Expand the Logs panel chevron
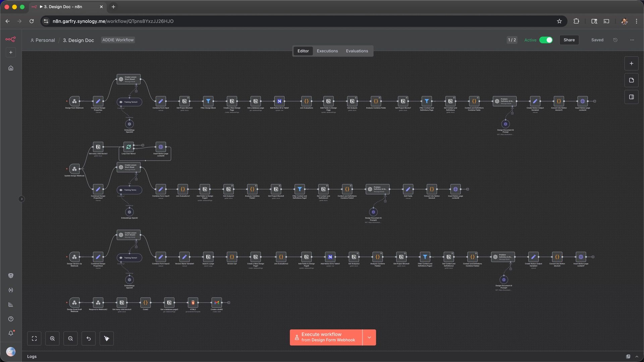Screen dimensions: 644x362 point(637,357)
